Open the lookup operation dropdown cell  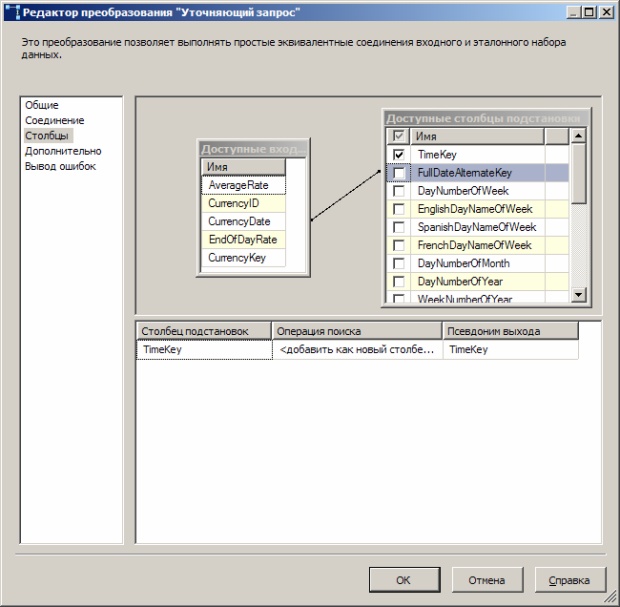(x=357, y=350)
